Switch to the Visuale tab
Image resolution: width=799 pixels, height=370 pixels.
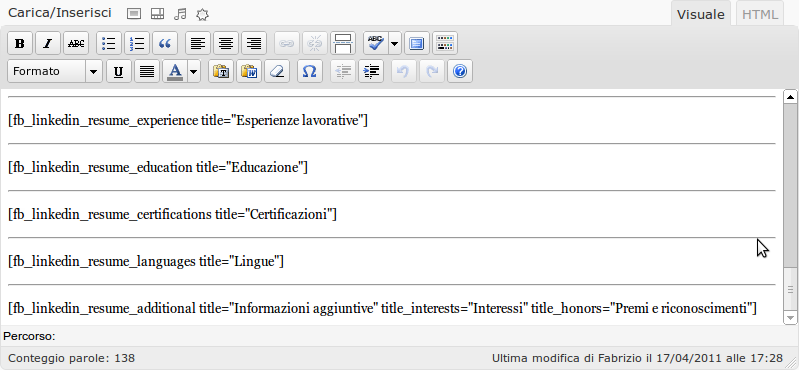point(701,14)
